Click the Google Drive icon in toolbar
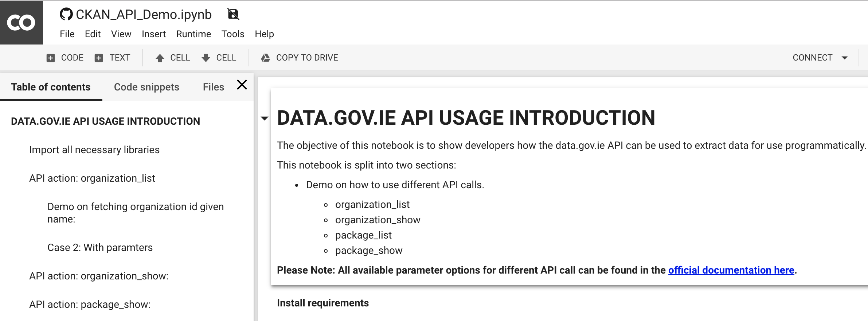Image resolution: width=868 pixels, height=321 pixels. coord(266,58)
